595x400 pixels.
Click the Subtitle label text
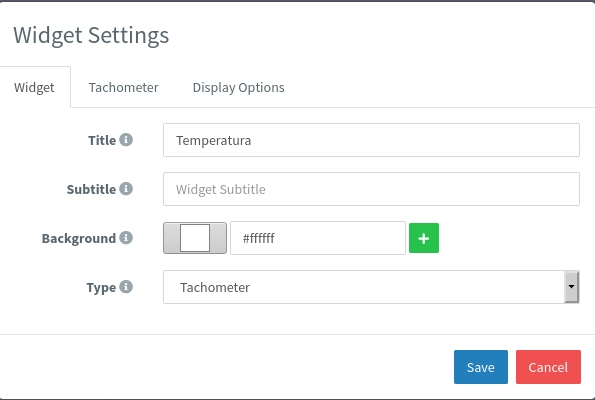coord(91,189)
